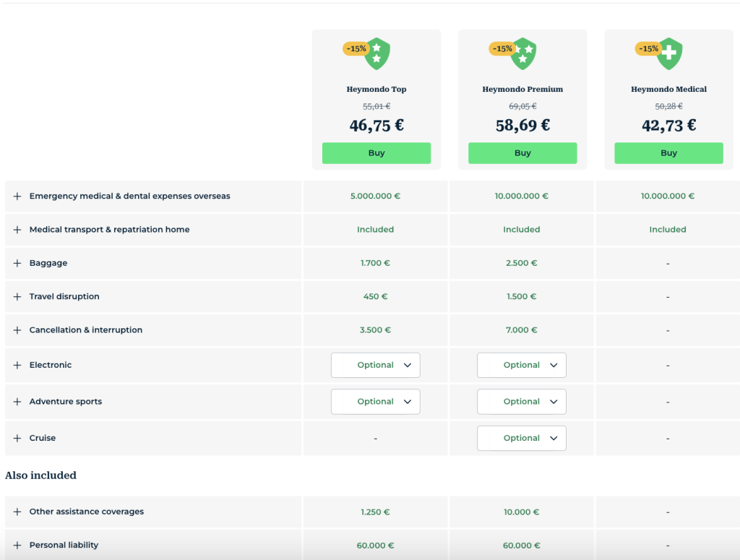
Task: Open Adventure sports dropdown for Heymondo Premium
Action: pyautogui.click(x=522, y=402)
